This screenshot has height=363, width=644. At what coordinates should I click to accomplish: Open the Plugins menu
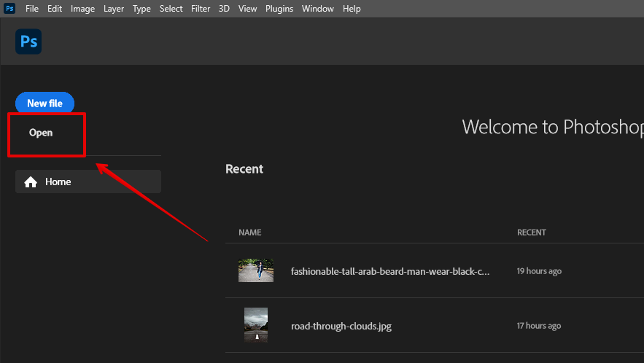coord(279,9)
